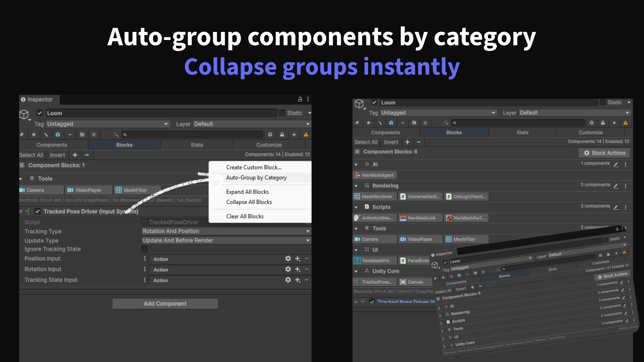
Task: Click the NavMeshAgent component chip
Action: coord(375,175)
